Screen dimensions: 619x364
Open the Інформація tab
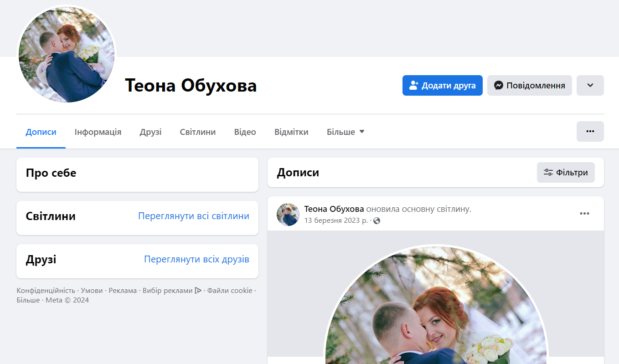coord(98,132)
